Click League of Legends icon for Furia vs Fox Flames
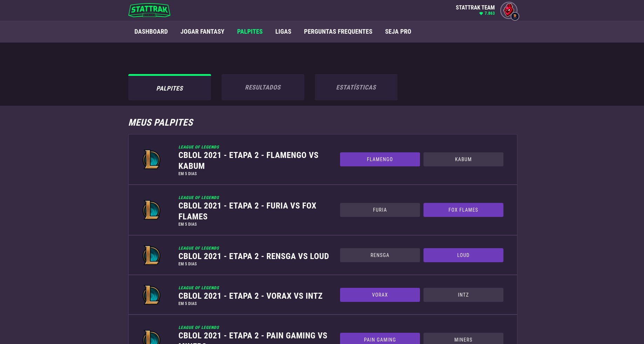 pos(151,210)
